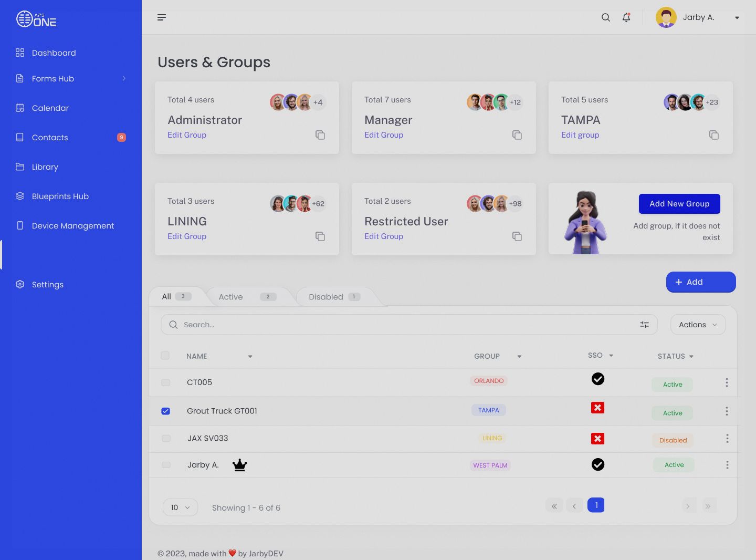The height and width of the screenshot is (560, 756).
Task: Click the Add New Group button
Action: click(679, 204)
